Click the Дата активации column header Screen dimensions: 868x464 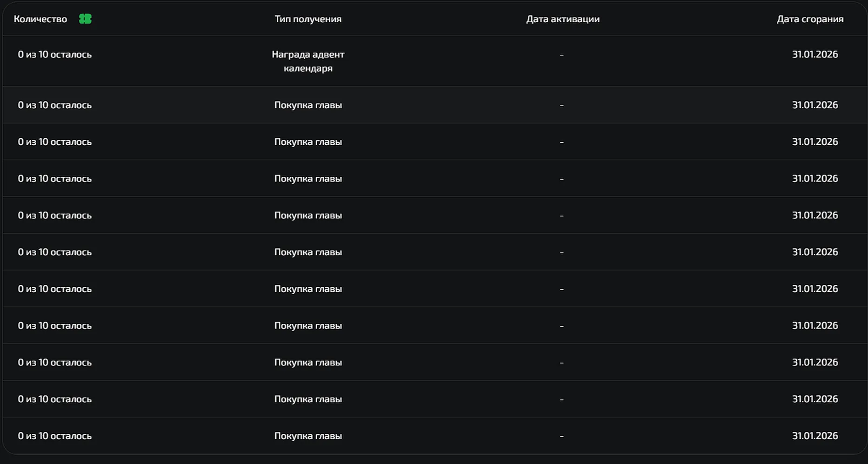563,19
